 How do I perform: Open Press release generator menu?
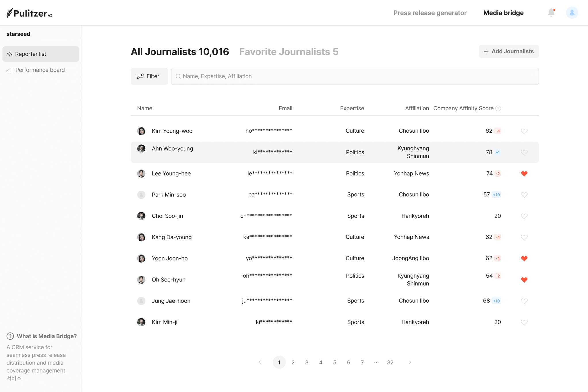(x=430, y=13)
